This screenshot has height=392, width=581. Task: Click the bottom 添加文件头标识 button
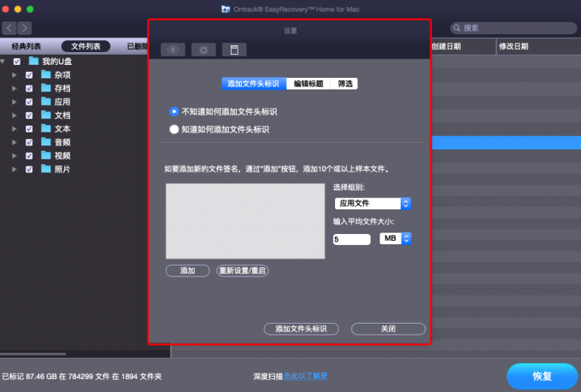coord(302,329)
